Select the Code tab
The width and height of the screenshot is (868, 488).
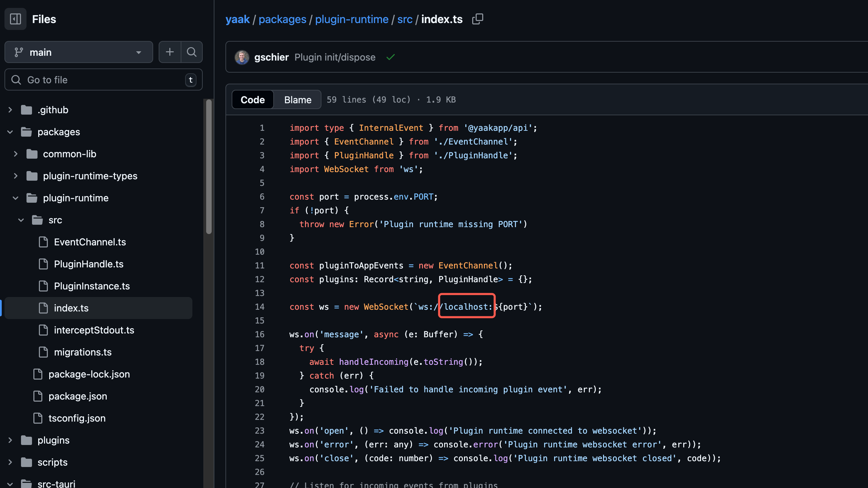[253, 99]
